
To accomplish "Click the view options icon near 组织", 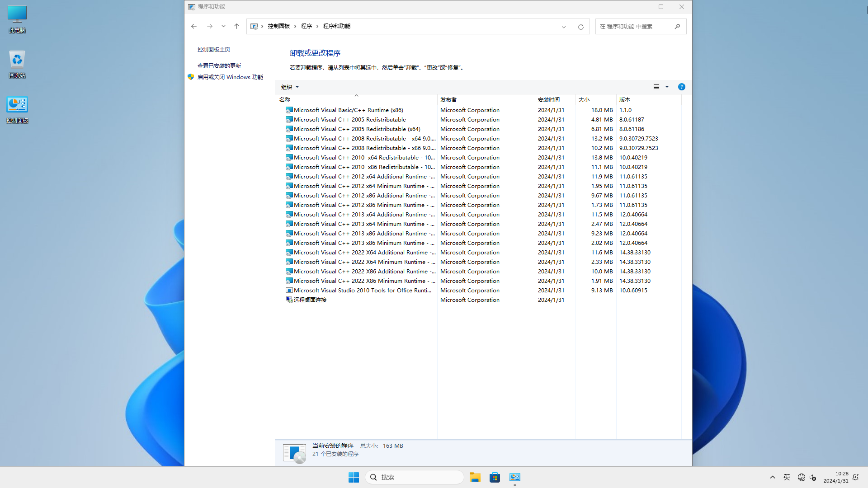I will pyautogui.click(x=656, y=86).
